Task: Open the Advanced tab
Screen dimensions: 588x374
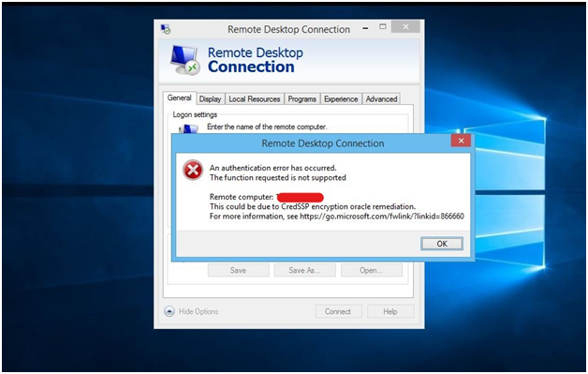Action: coord(381,99)
